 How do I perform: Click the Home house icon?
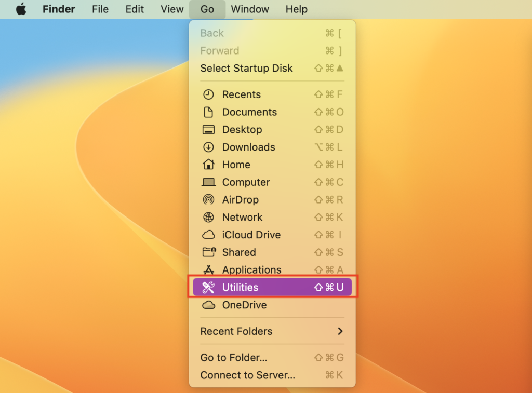(208, 165)
